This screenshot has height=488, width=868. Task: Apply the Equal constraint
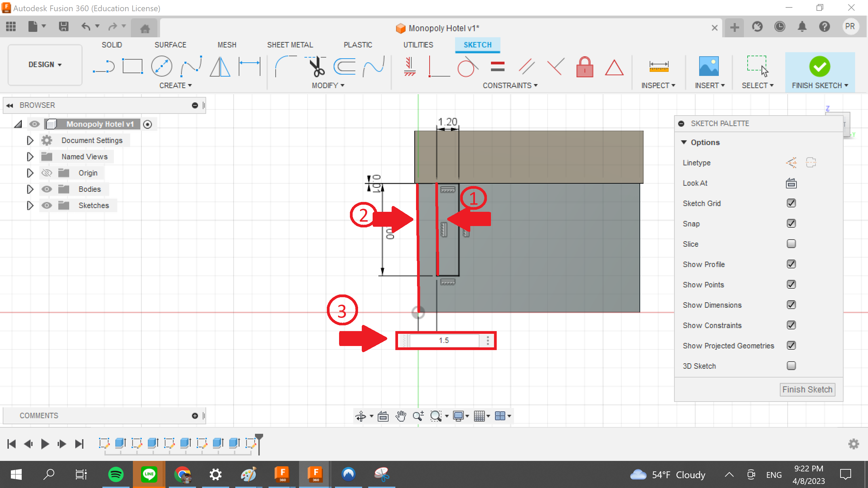pyautogui.click(x=498, y=67)
